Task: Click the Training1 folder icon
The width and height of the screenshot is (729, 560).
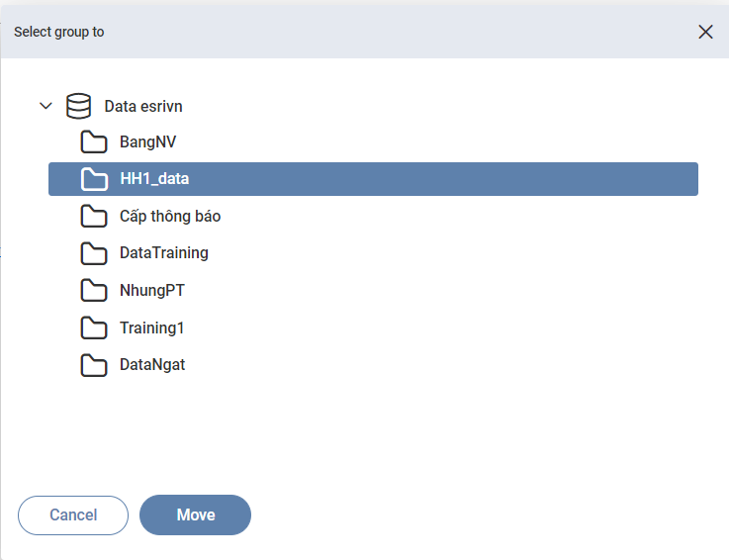Action: (x=94, y=327)
